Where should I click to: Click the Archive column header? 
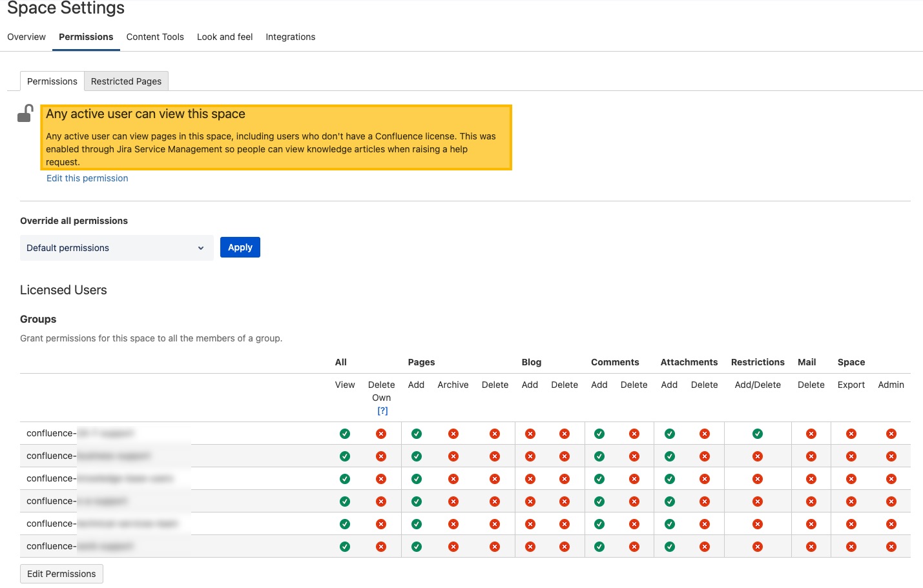coord(453,385)
